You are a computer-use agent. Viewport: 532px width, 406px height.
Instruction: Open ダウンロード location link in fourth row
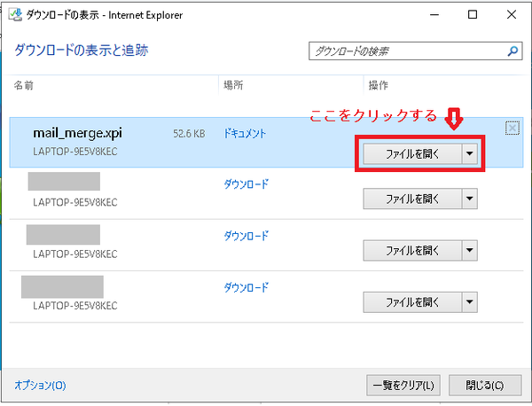pyautogui.click(x=246, y=287)
